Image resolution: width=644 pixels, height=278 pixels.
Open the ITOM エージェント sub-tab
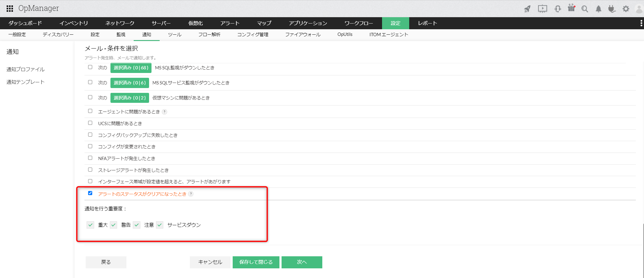(x=389, y=35)
